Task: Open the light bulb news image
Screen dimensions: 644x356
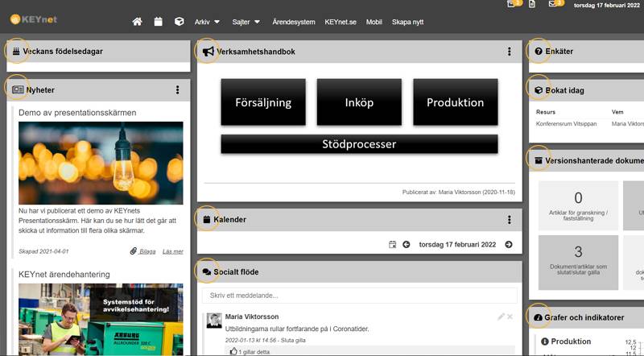Action: click(101, 163)
